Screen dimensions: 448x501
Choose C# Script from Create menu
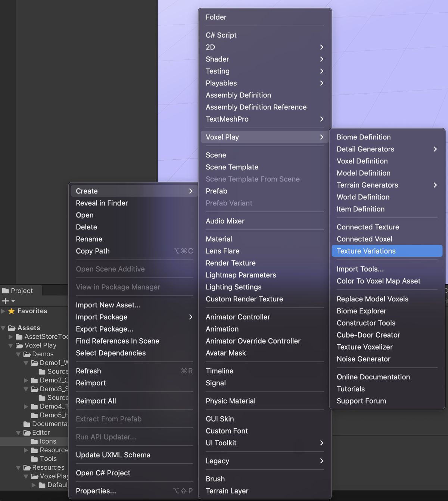tap(221, 35)
